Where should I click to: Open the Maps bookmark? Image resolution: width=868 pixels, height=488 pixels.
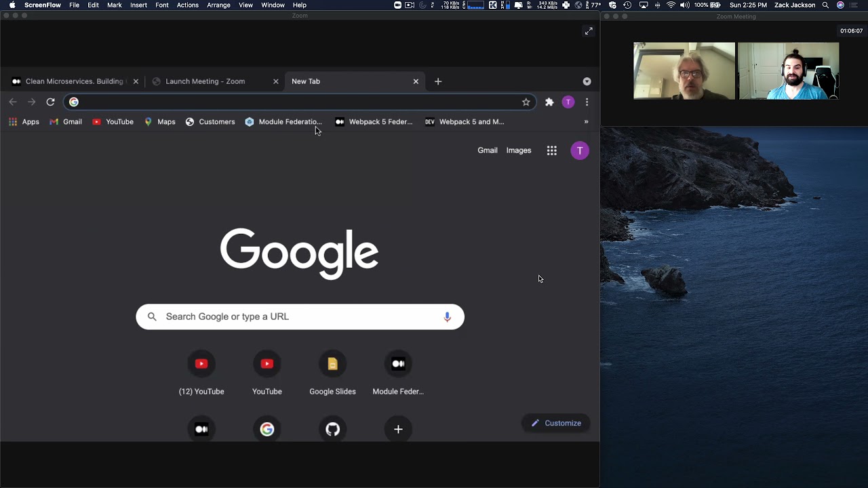point(159,122)
